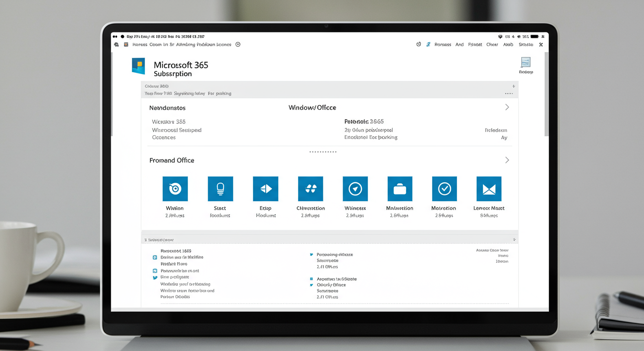Open the light bulb app tile
This screenshot has width=644, height=351.
[x=220, y=189]
